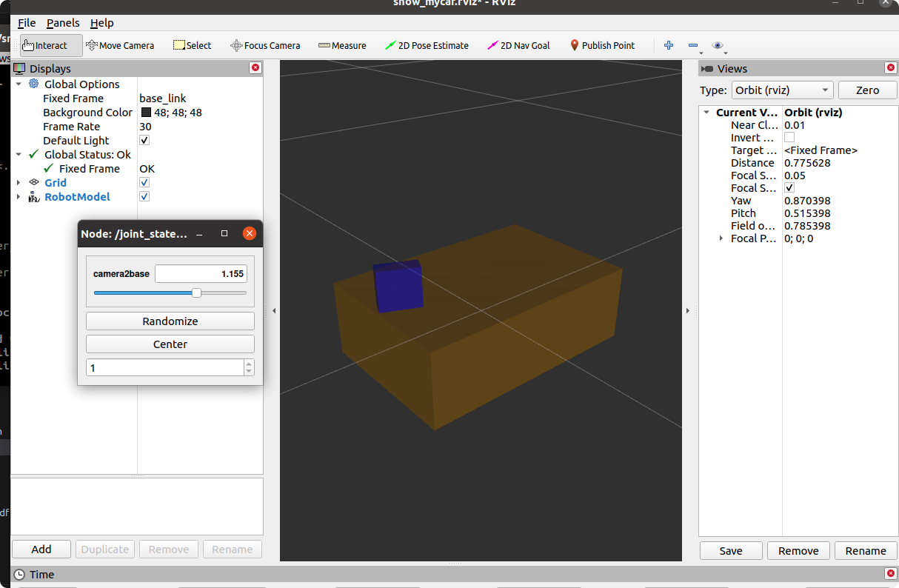Click Remove in the Views panel

click(x=798, y=551)
